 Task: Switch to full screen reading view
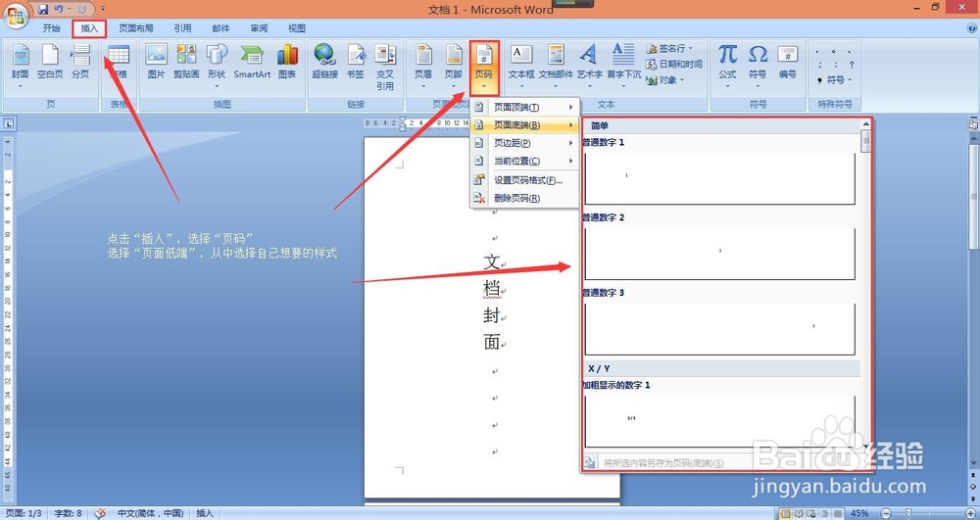(799, 513)
